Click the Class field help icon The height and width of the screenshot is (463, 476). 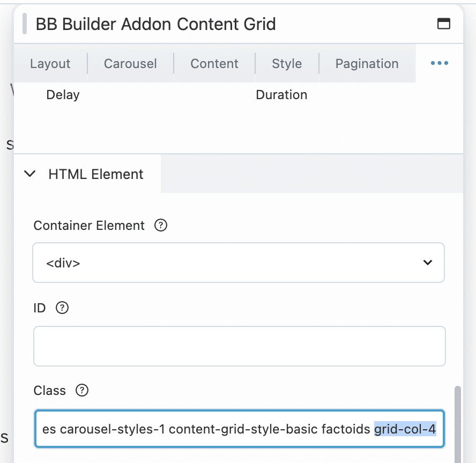click(x=82, y=391)
